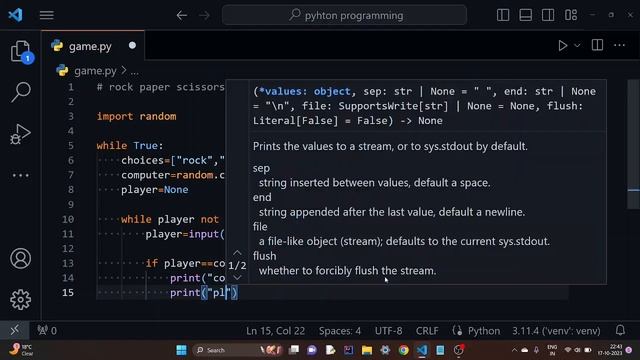Open the remote window indicator in the status bar
The width and height of the screenshot is (640, 360).
coord(15,330)
